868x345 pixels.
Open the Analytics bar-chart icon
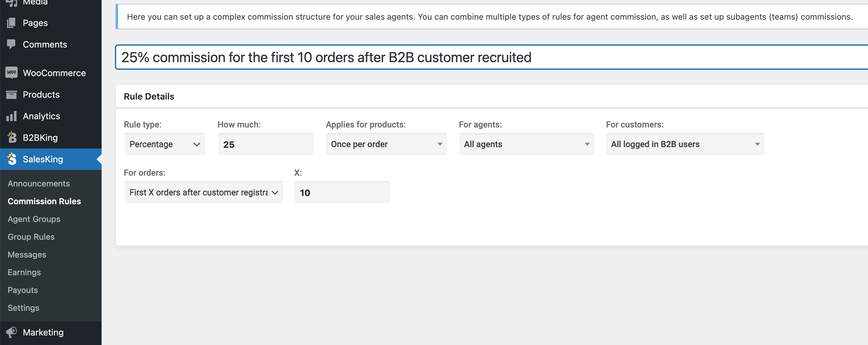[x=11, y=116]
